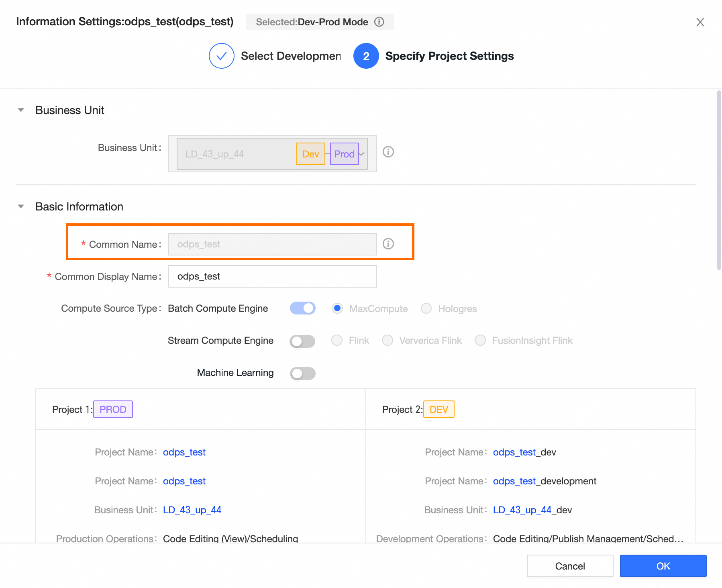Click the info icon beside Common Name field
722x588 pixels.
click(x=388, y=244)
